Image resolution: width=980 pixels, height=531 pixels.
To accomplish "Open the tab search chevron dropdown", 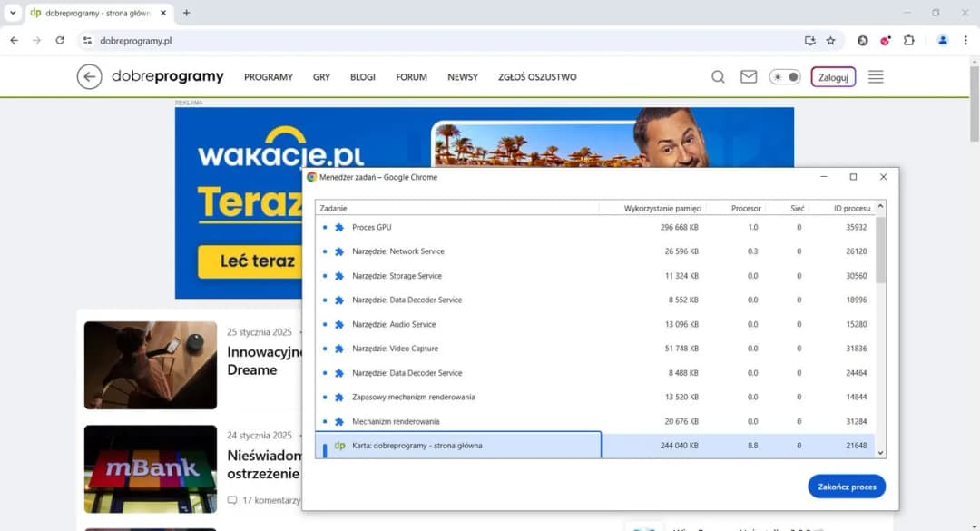I will click(x=13, y=13).
